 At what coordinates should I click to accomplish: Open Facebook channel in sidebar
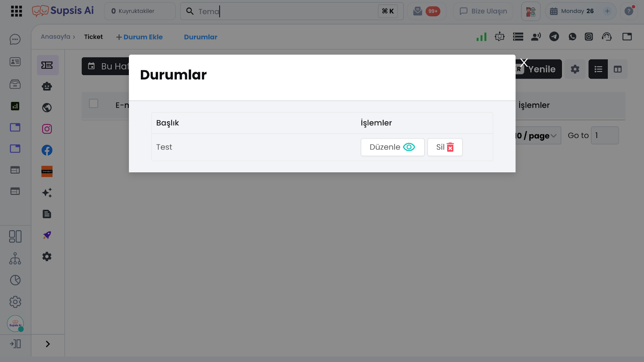click(x=47, y=150)
